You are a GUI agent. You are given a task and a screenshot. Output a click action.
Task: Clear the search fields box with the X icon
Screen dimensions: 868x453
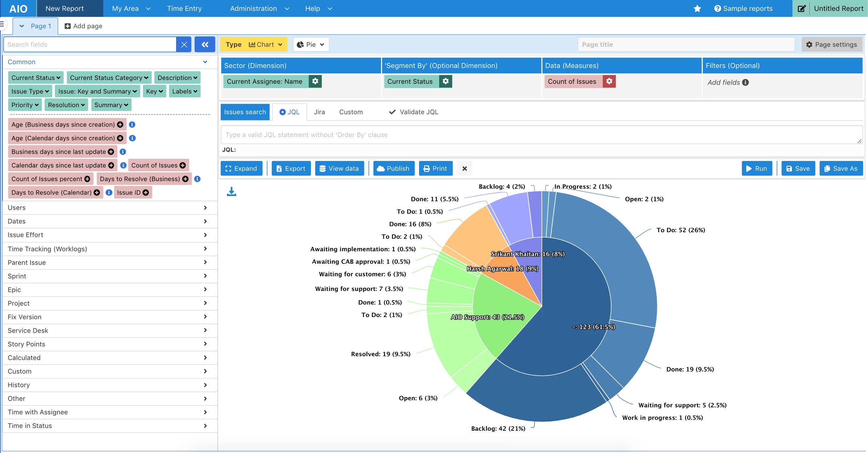pyautogui.click(x=184, y=45)
